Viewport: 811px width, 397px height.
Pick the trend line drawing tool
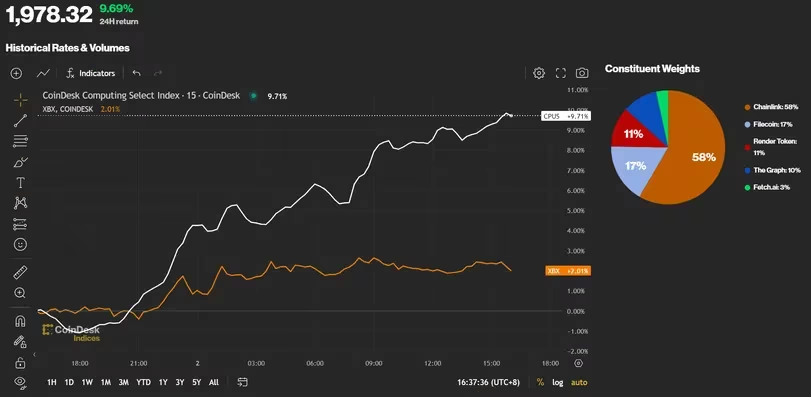tap(20, 120)
